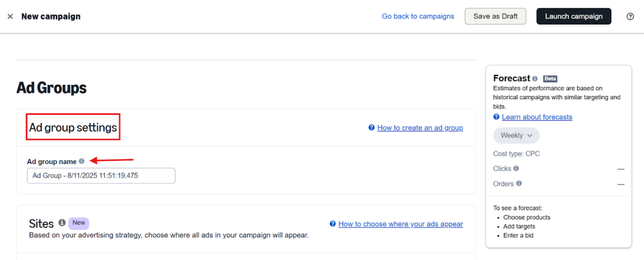Screen dimensions: 644x260
Task: Expand the Weekly forecast dropdown
Action: [516, 135]
